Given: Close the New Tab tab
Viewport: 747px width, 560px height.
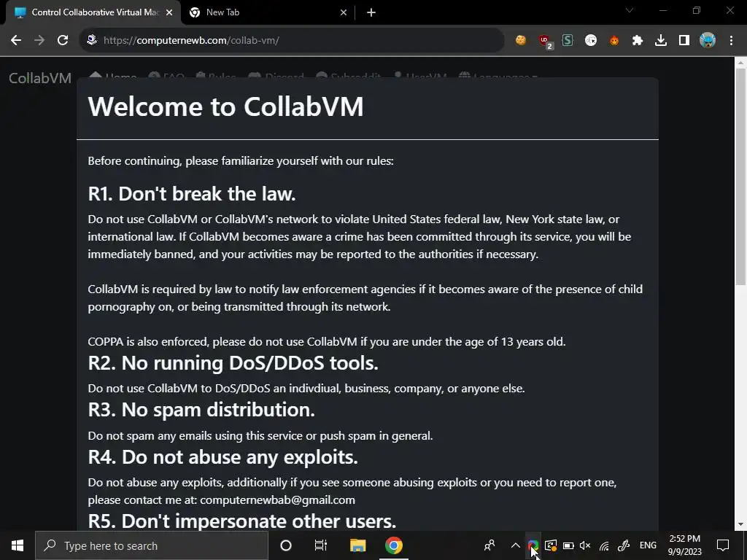Looking at the screenshot, I should (x=344, y=13).
